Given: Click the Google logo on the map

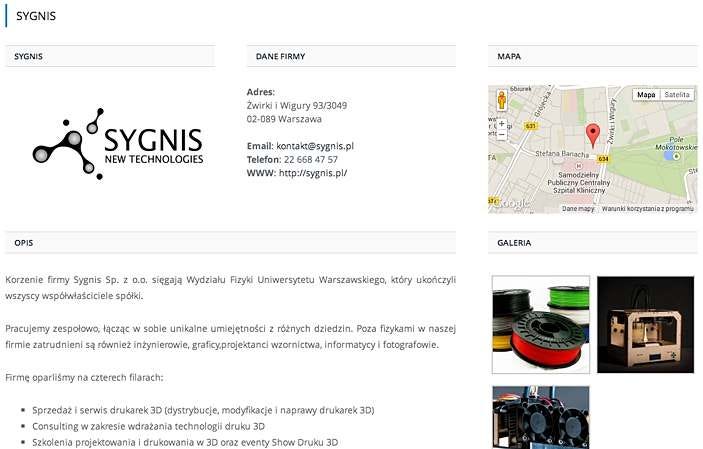Looking at the screenshot, I should click(x=512, y=204).
